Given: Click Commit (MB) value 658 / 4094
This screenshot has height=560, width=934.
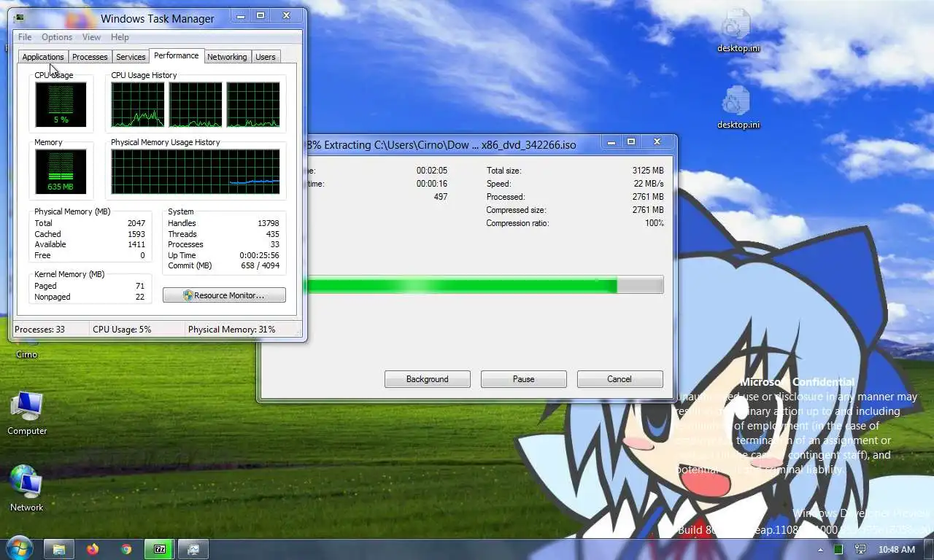Looking at the screenshot, I should click(x=262, y=265).
